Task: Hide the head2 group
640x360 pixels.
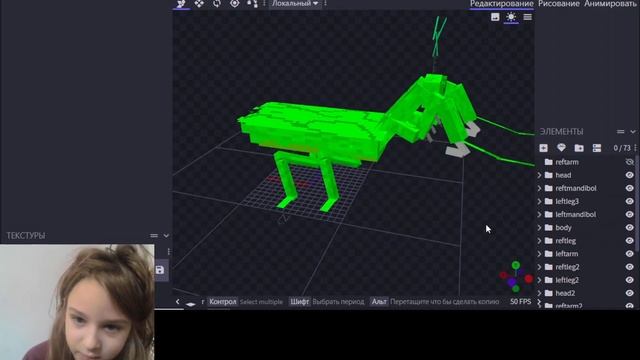Action: click(x=630, y=293)
